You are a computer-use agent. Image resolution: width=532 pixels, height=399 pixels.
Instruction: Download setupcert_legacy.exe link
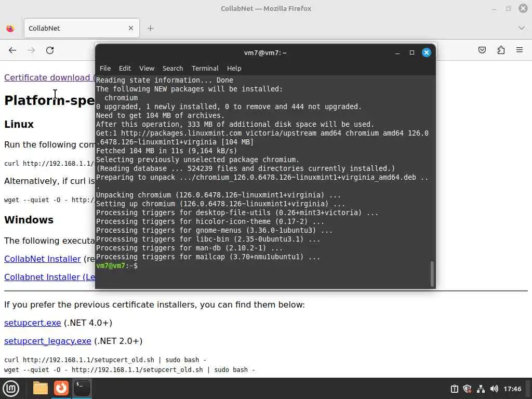tap(47, 341)
